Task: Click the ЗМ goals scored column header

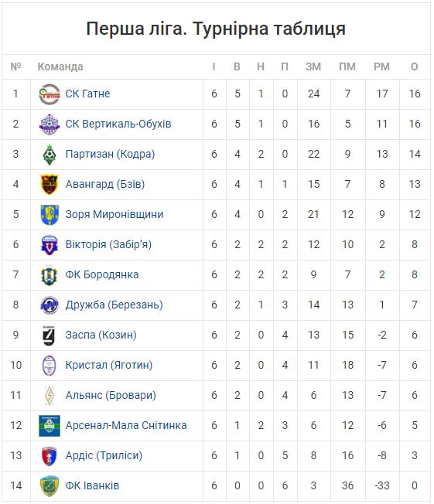Action: (x=313, y=66)
